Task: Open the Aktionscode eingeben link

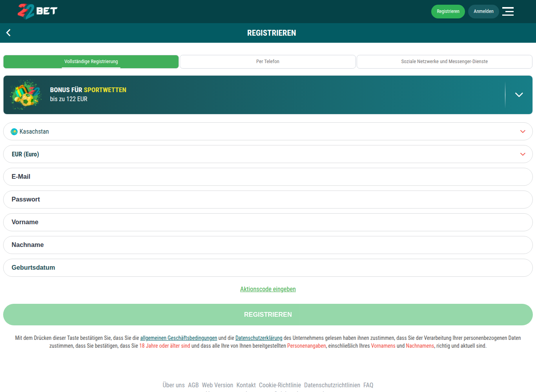Action: (268, 289)
